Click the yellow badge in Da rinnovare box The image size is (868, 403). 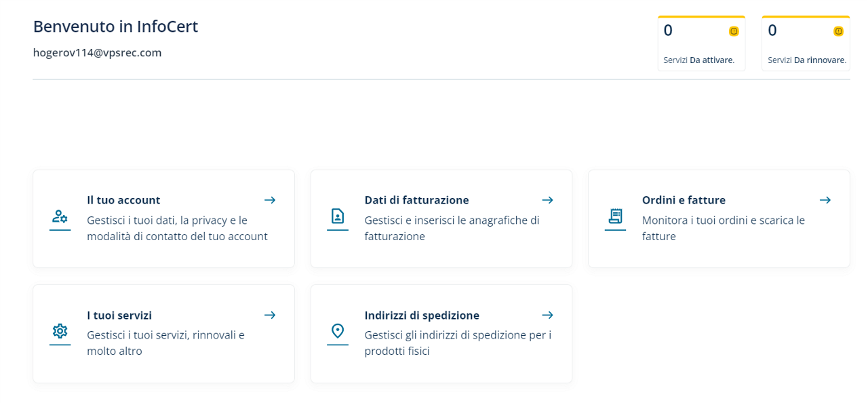(x=838, y=31)
